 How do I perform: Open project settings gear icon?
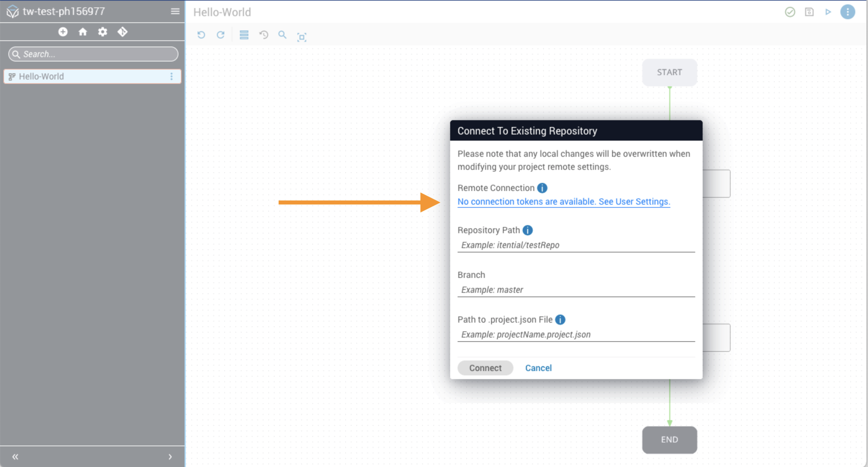(102, 32)
